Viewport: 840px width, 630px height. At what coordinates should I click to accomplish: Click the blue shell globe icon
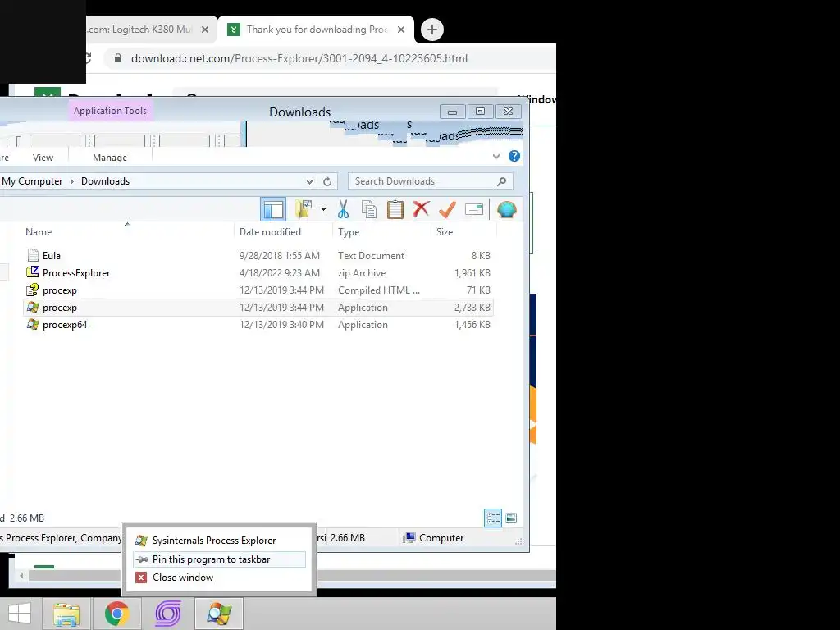pos(506,209)
